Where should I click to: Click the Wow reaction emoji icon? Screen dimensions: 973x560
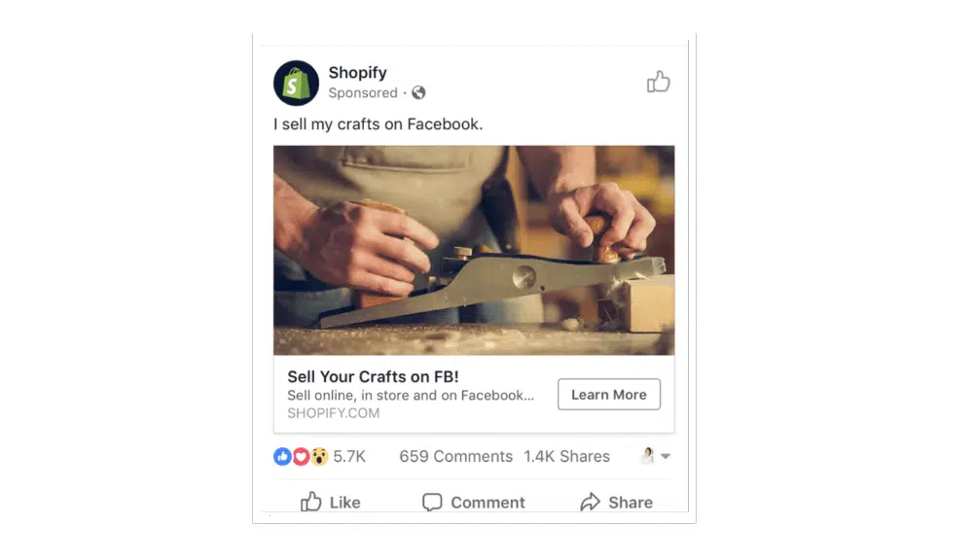click(x=319, y=456)
